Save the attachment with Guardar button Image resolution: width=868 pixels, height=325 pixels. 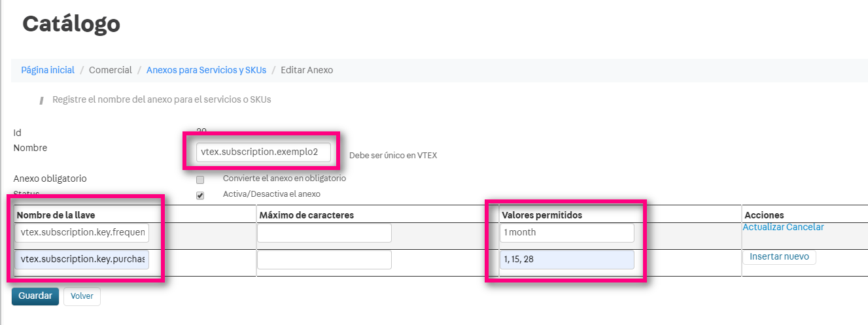[x=35, y=296]
